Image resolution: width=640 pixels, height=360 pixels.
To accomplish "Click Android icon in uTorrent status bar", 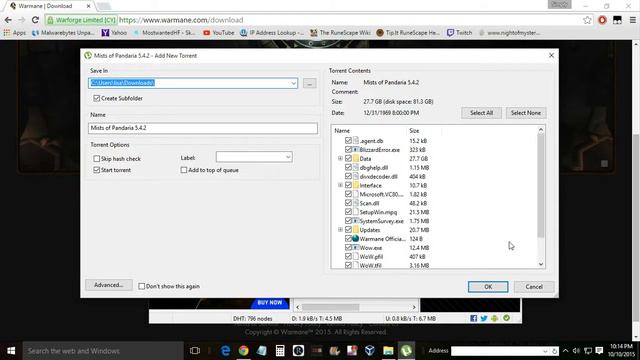I will 495,318.
